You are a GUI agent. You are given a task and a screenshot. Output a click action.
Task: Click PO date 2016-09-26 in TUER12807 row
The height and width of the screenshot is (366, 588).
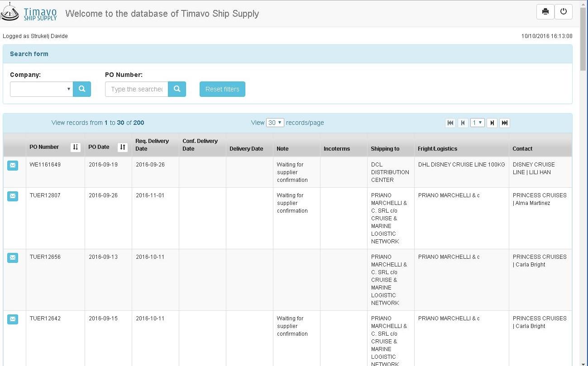[x=103, y=195]
